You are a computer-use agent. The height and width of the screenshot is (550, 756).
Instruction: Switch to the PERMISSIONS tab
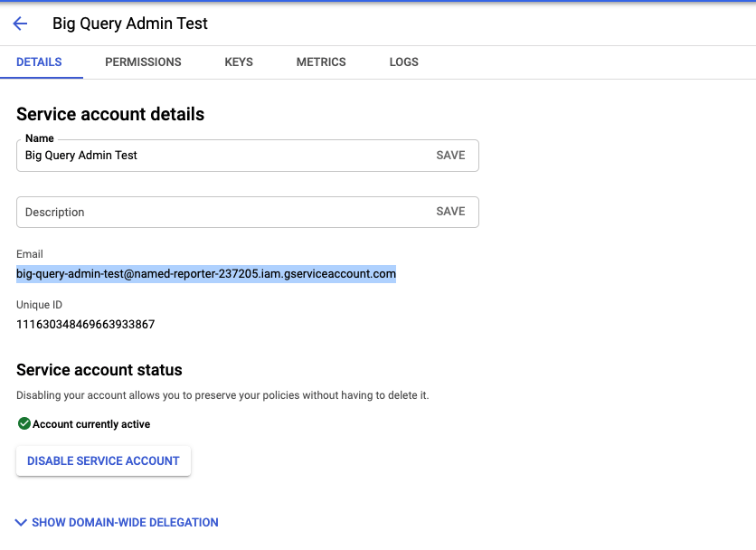tap(143, 62)
